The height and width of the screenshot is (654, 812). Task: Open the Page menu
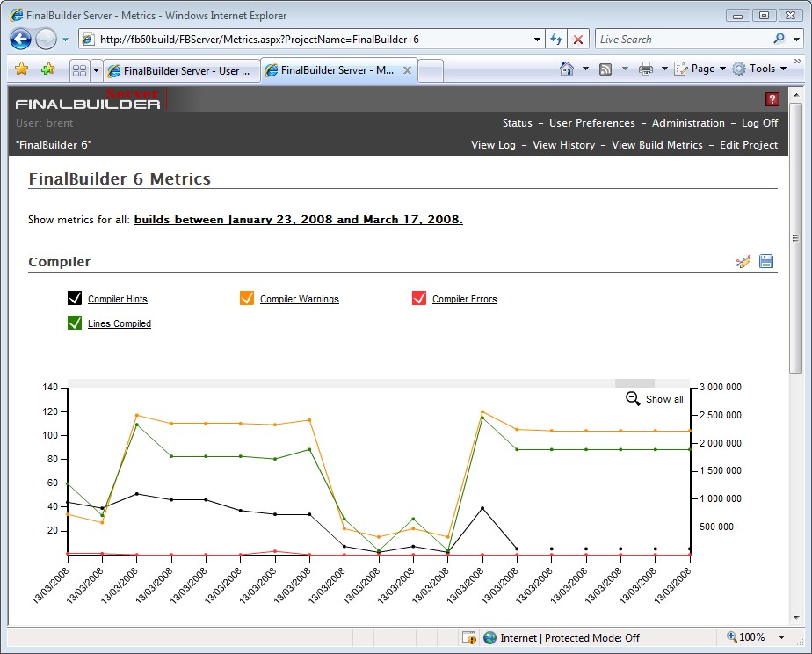pos(700,69)
